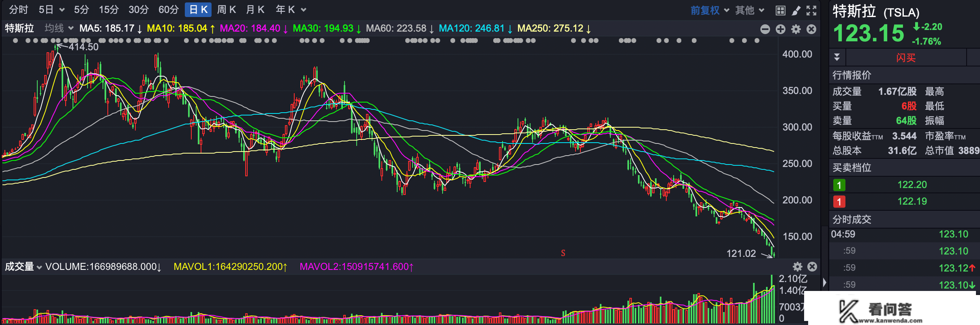Click the cyan MA120: 246.81 value
The width and height of the screenshot is (980, 325).
click(475, 28)
